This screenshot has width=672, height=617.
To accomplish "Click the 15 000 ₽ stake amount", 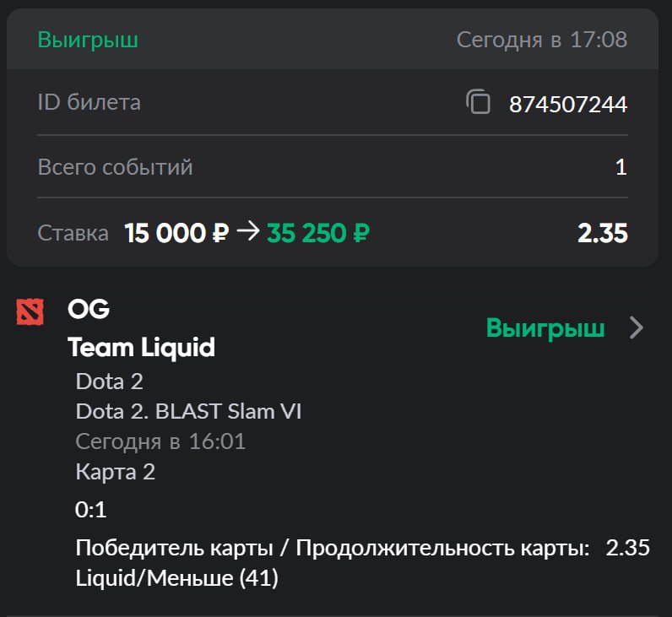I will coord(176,234).
